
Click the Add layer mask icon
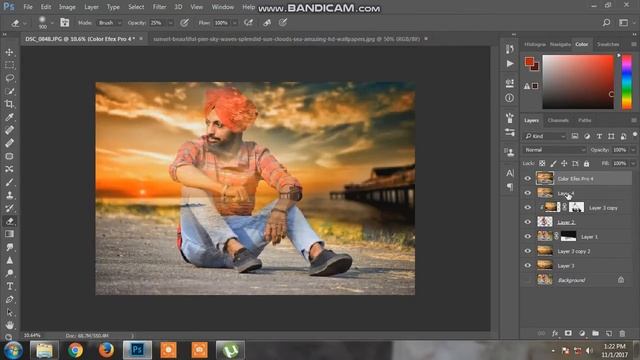pos(568,333)
